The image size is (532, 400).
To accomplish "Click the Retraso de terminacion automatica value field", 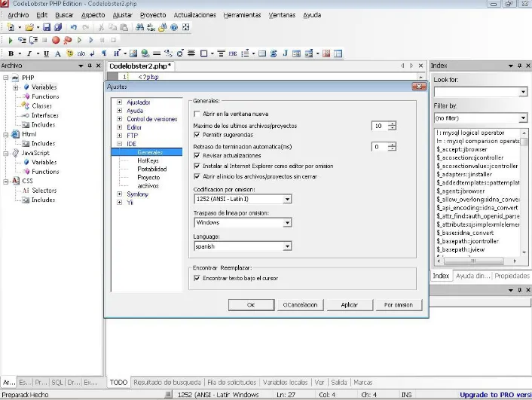I will 380,147.
